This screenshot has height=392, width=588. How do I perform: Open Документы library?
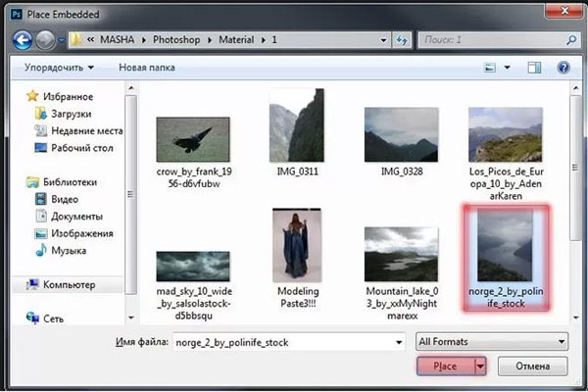coord(76,217)
